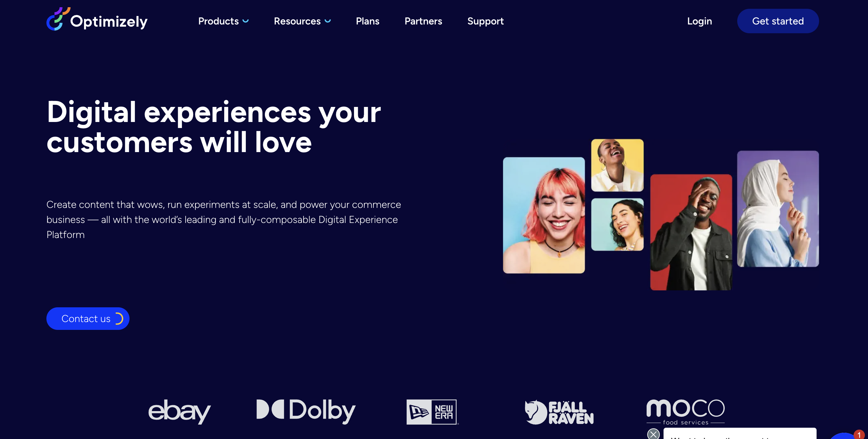Viewport: 868px width, 439px height.
Task: Expand the Resources dropdown menu
Action: [302, 21]
